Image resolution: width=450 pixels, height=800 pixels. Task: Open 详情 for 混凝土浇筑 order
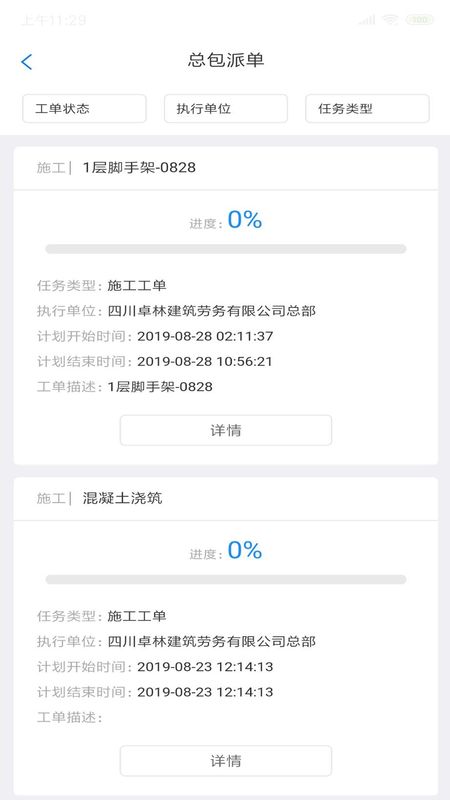[x=226, y=761]
